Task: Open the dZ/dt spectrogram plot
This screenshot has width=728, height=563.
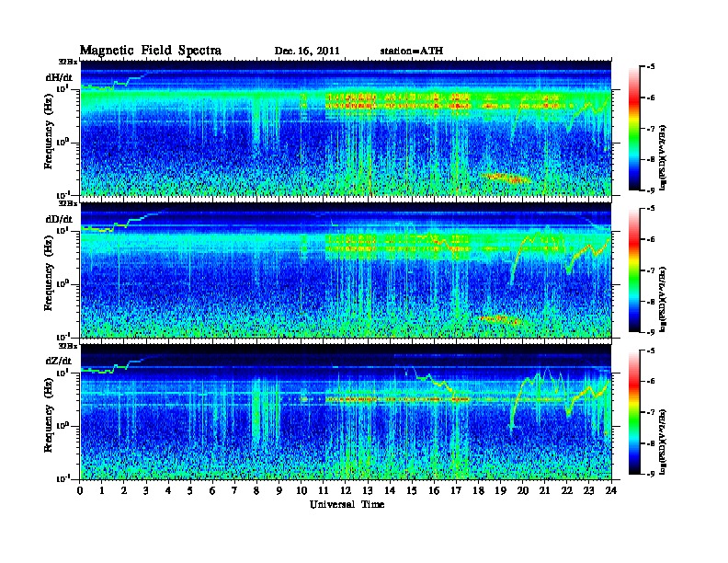Action: [x=346, y=411]
